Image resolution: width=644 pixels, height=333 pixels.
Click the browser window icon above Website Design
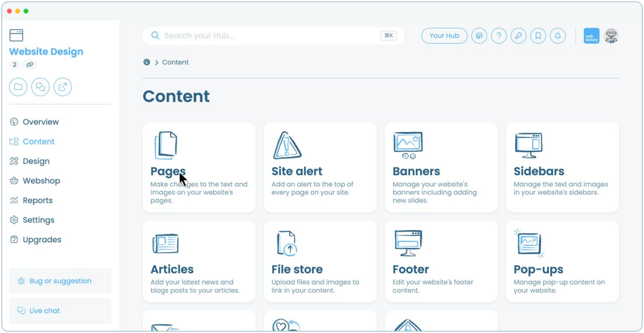16,35
